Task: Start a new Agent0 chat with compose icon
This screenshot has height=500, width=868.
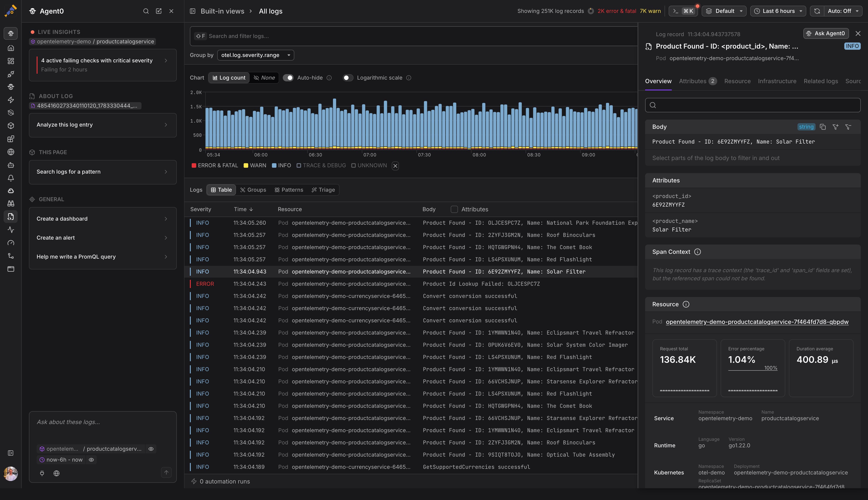Action: point(159,11)
